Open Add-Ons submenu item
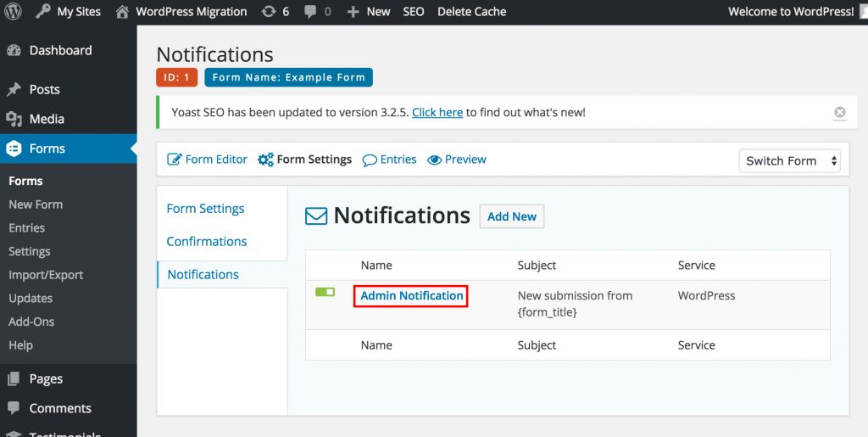The height and width of the screenshot is (437, 868). (31, 322)
